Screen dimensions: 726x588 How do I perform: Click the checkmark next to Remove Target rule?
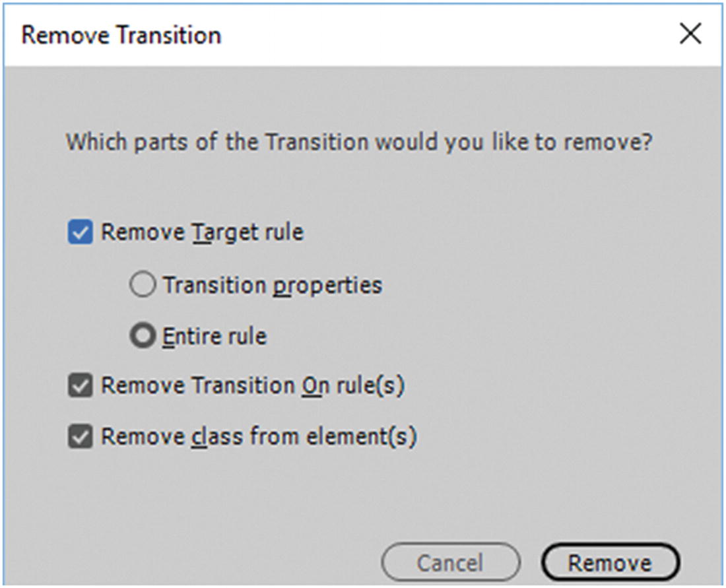click(x=81, y=233)
